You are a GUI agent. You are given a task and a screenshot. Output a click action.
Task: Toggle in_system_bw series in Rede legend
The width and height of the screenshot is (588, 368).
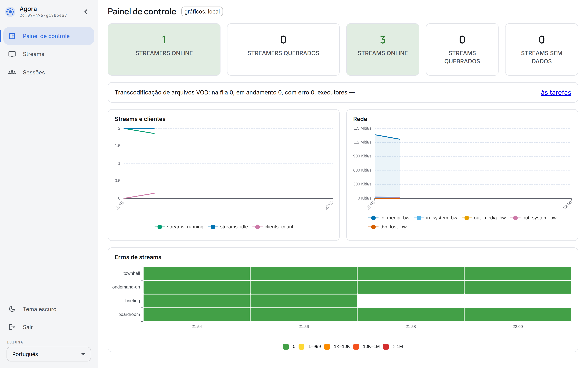pos(435,218)
